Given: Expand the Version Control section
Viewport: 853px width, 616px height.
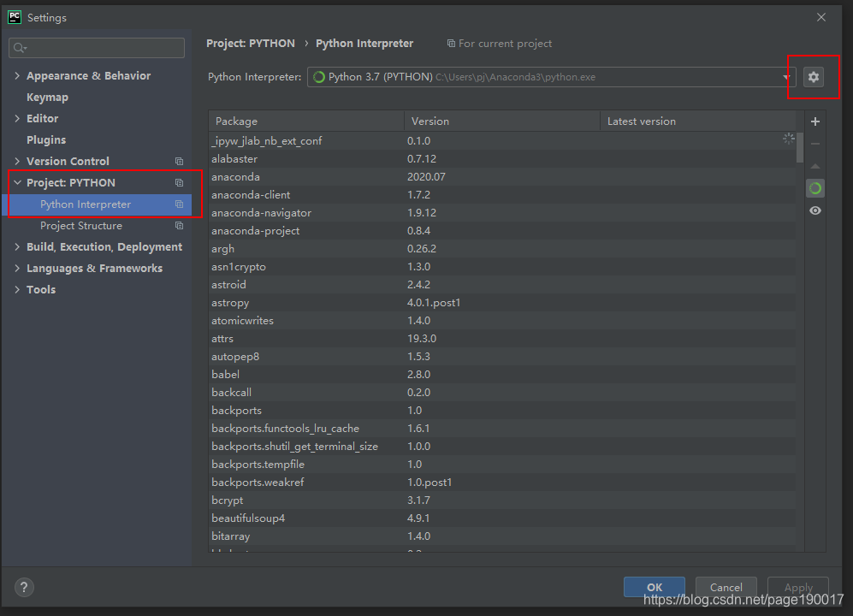Looking at the screenshot, I should coord(17,161).
